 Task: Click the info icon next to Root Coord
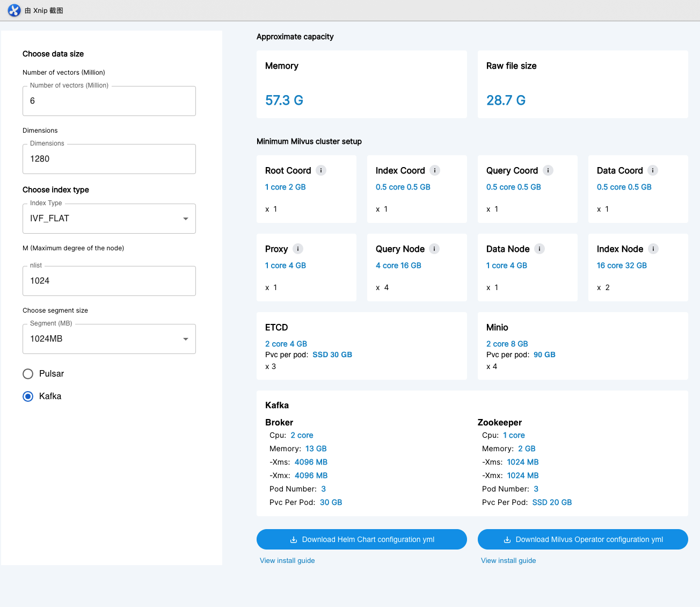coord(321,170)
